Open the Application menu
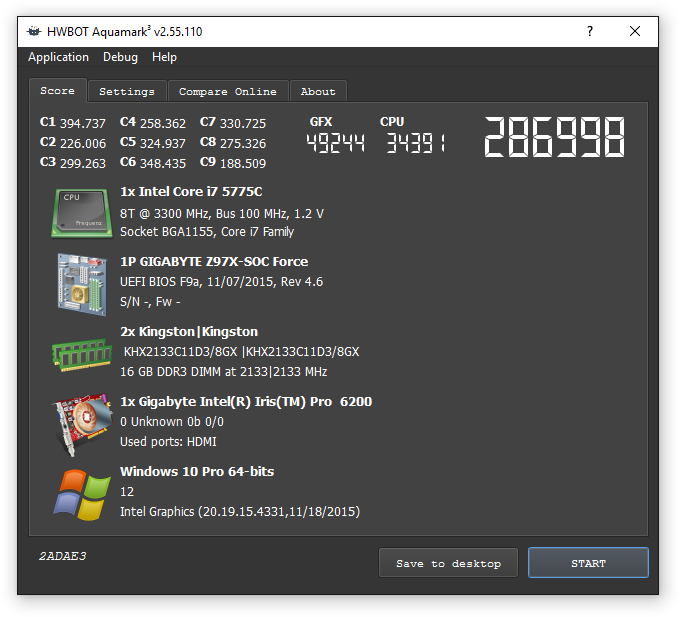Viewport: 680px width, 617px height. tap(59, 57)
